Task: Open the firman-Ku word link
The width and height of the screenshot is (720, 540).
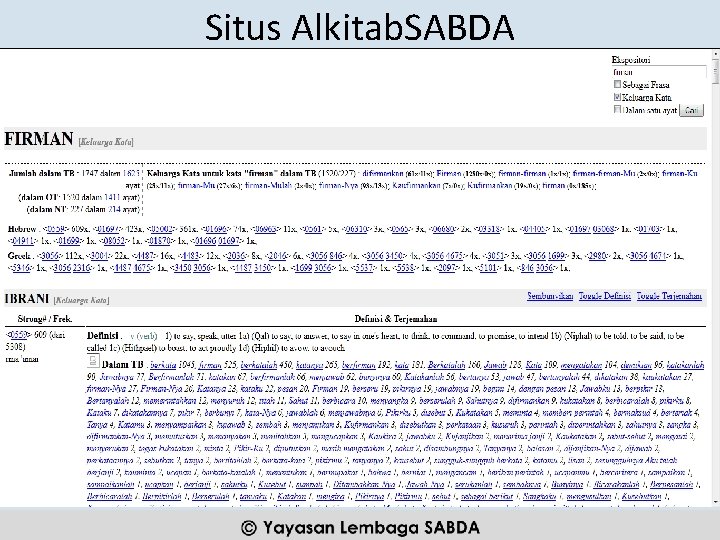Action: tap(680, 173)
